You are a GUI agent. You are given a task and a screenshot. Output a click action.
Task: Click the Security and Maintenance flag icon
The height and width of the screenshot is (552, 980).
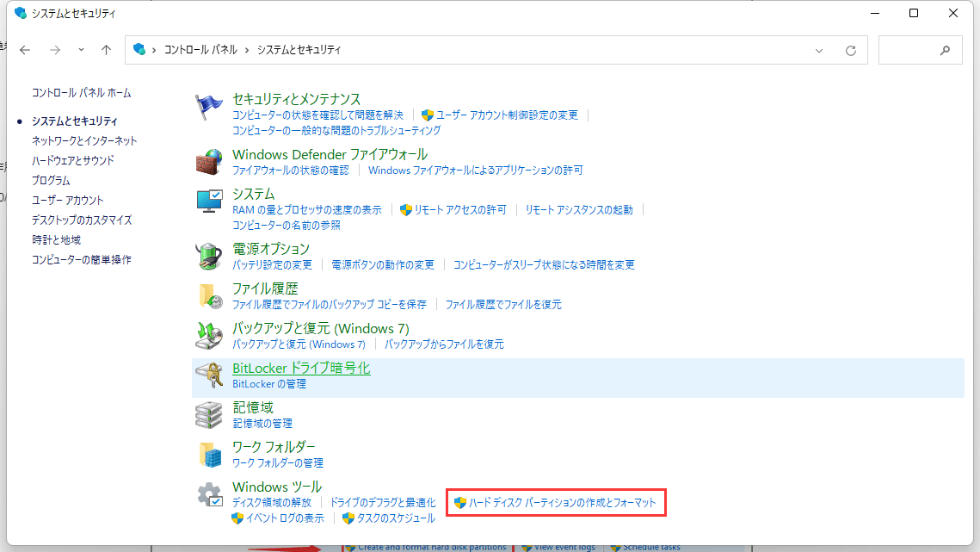point(208,105)
